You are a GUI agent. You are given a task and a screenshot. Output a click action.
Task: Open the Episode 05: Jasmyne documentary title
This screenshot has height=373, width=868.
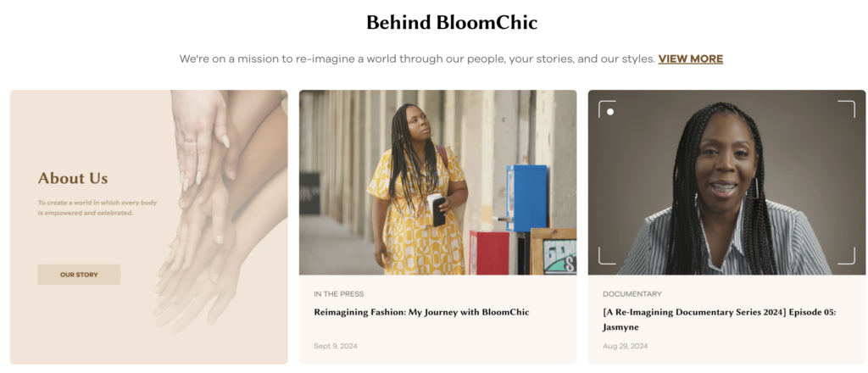719,319
